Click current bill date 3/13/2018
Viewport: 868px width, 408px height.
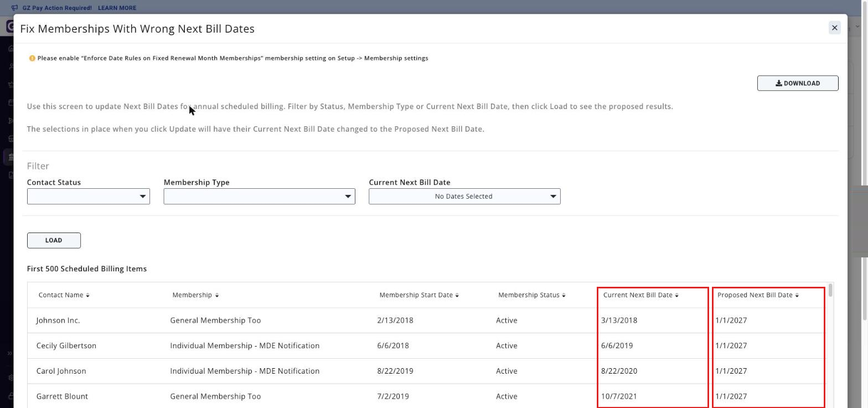click(619, 321)
